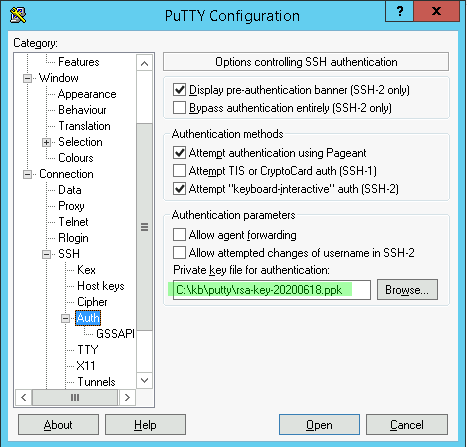Select the Translation category

(84, 126)
